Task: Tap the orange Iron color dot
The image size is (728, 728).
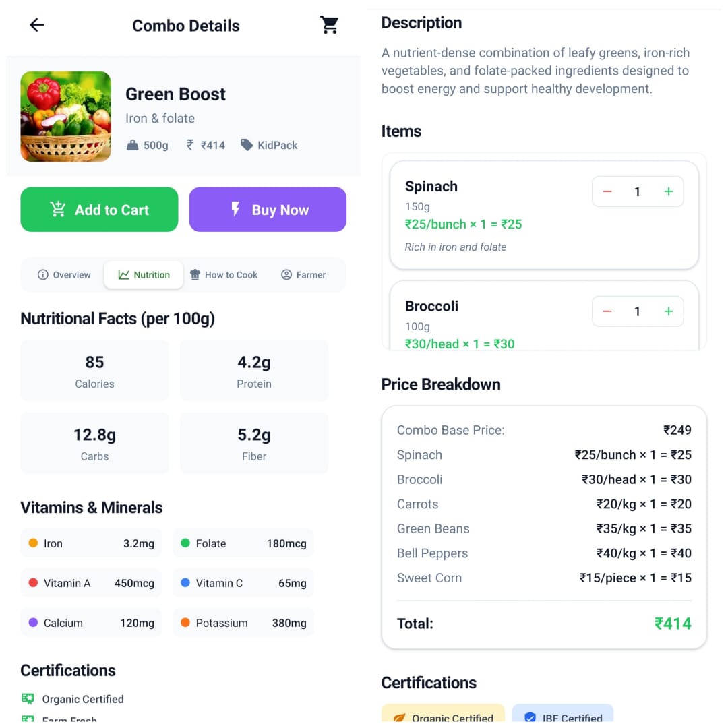Action: pyautogui.click(x=33, y=543)
